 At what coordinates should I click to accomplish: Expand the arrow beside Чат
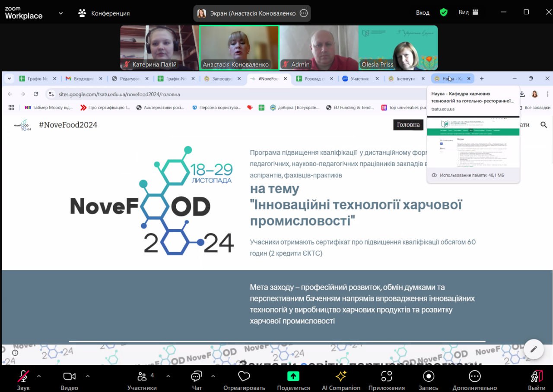coord(213,376)
